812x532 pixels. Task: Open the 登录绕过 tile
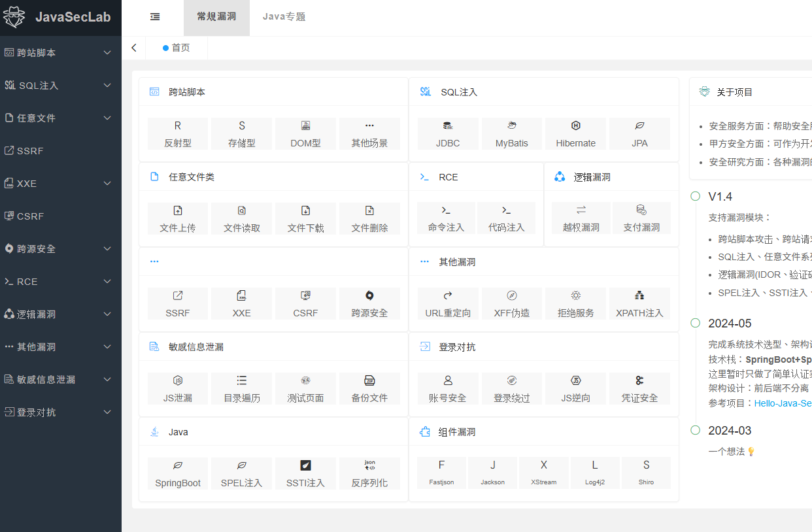click(512, 389)
